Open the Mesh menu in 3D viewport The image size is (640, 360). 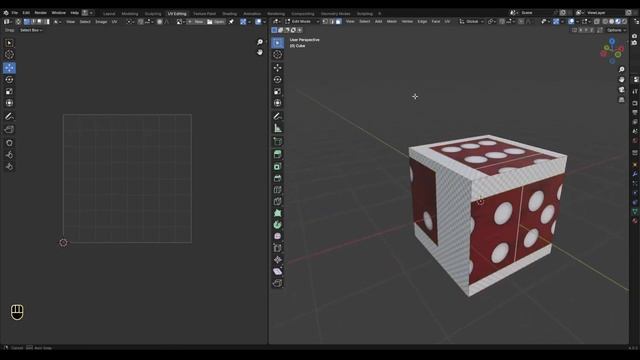(392, 21)
